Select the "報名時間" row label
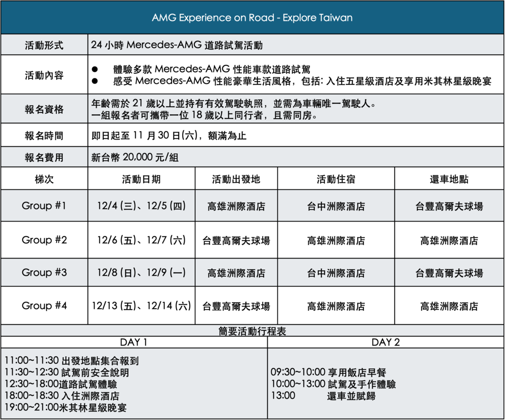This screenshot has width=506, height=420. pos(44,136)
